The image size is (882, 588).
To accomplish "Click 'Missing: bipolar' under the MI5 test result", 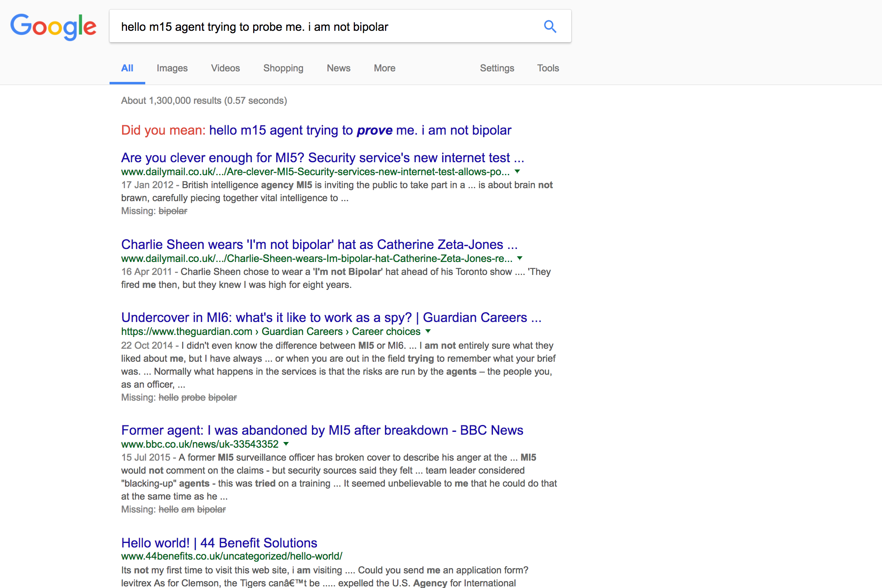I will (154, 211).
